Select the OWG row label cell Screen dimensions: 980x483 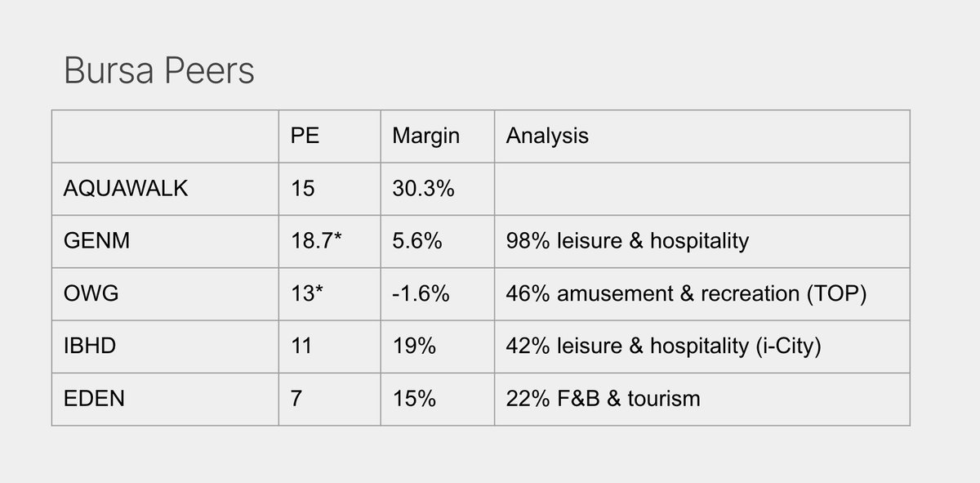(90, 293)
